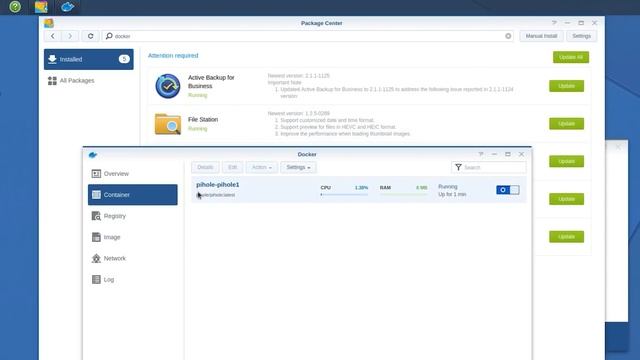Image resolution: width=640 pixels, height=360 pixels.
Task: Toggle the pihole-pihole1 container power switch
Action: (508, 190)
